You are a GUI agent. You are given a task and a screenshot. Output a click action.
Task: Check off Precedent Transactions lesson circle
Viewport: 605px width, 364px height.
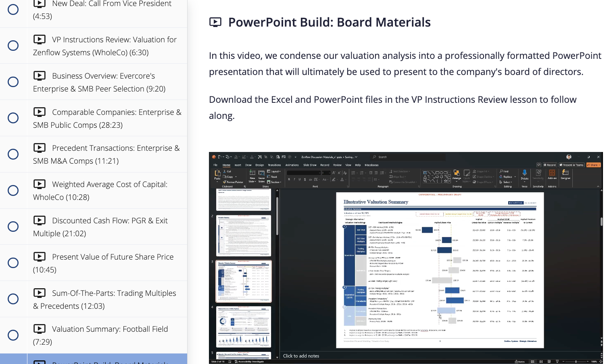pos(13,154)
